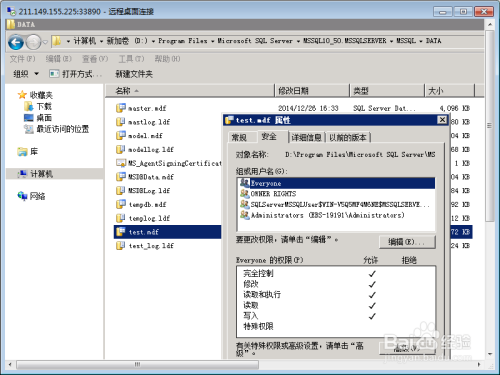Select the mastlog.ldf file icon
This screenshot has height=375, width=500.
(x=121, y=122)
